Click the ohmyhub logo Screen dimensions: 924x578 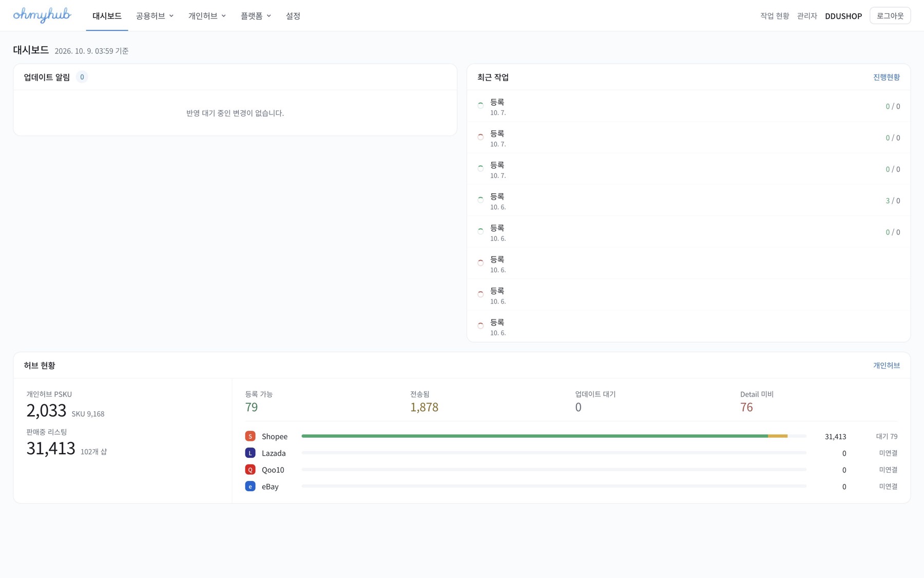(42, 15)
